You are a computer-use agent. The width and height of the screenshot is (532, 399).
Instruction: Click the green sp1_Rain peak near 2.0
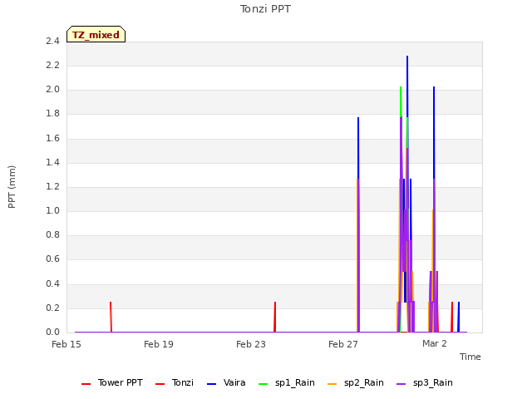[401, 87]
